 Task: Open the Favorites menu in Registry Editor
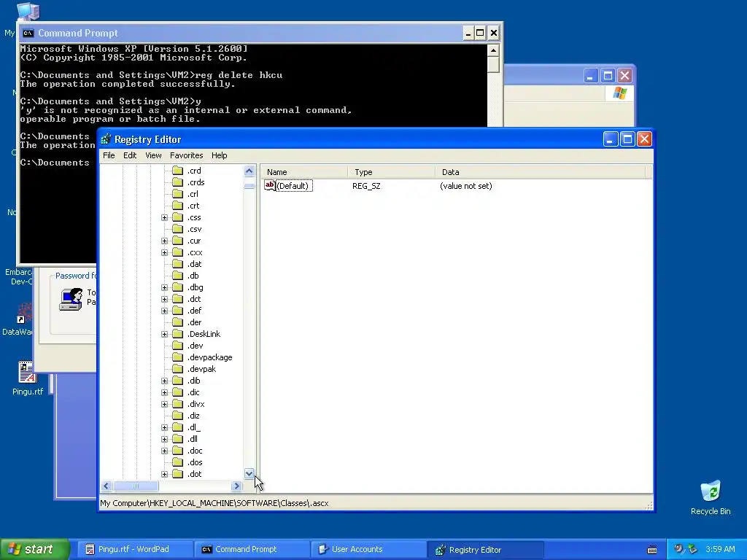tap(186, 155)
